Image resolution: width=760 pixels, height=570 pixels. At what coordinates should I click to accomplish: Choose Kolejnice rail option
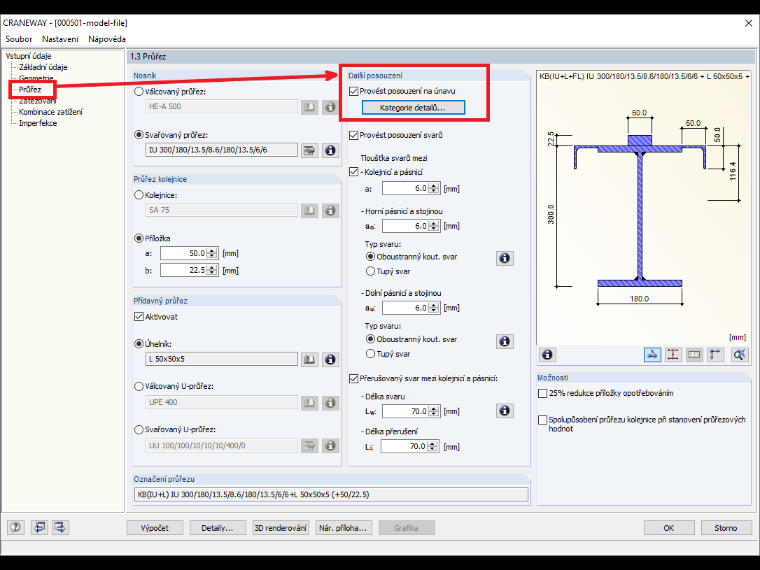click(139, 195)
